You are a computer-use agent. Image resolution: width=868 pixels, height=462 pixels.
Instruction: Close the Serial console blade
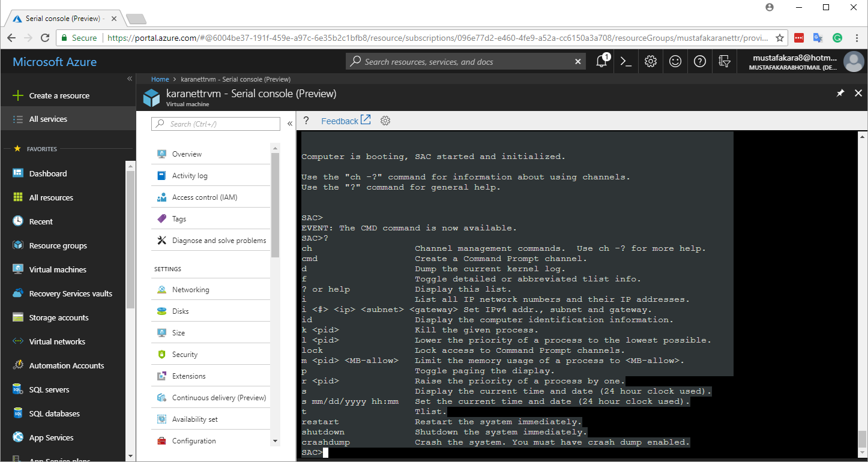click(x=858, y=93)
